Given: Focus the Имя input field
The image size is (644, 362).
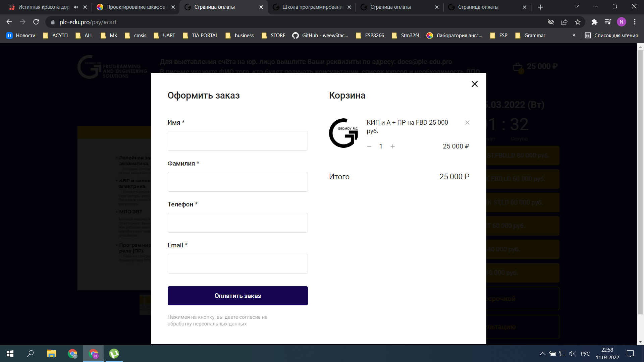Looking at the screenshot, I should (x=237, y=141).
